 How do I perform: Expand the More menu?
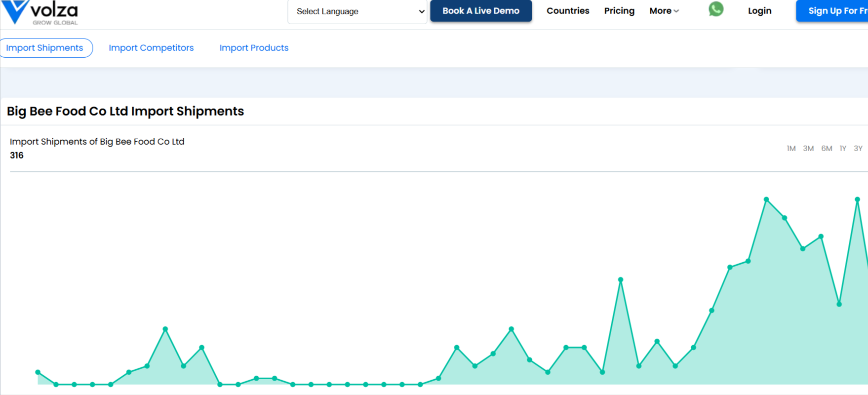pyautogui.click(x=664, y=11)
